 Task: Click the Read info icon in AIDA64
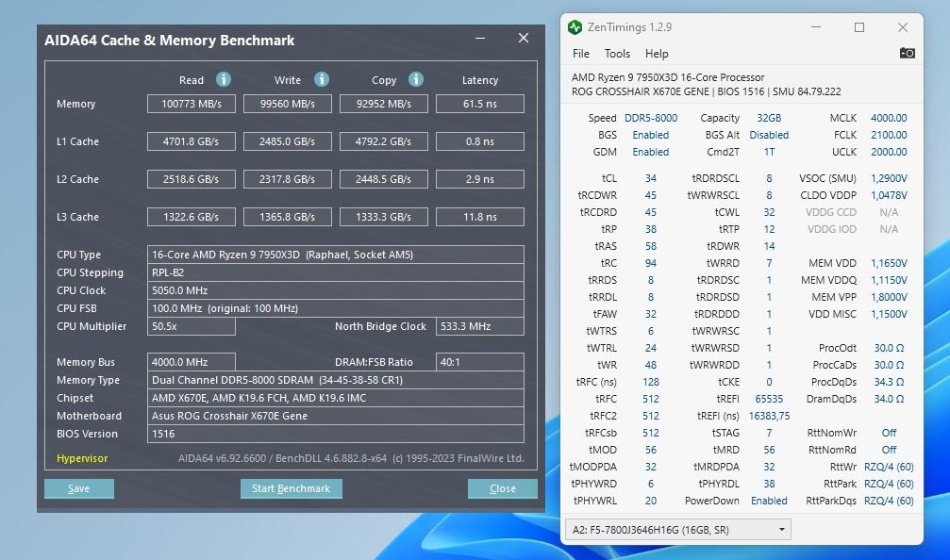(x=224, y=79)
